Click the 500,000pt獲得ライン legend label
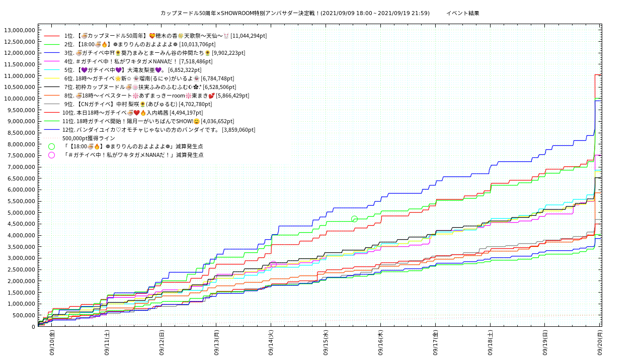The width and height of the screenshot is (644, 362). point(89,138)
